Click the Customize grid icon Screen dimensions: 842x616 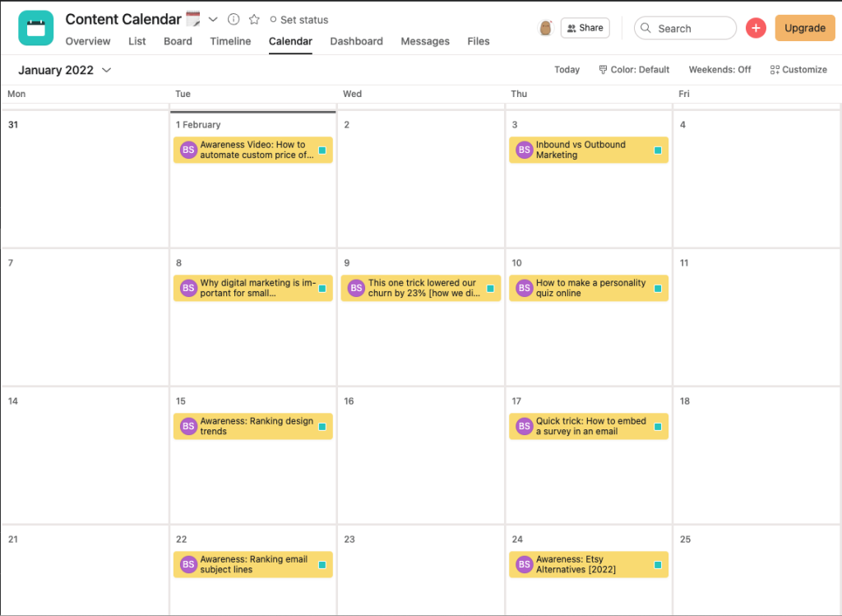click(x=775, y=70)
